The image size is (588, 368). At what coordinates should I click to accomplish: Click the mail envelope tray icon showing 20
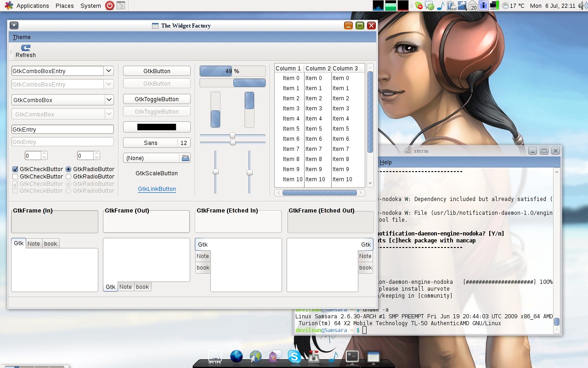(472, 6)
